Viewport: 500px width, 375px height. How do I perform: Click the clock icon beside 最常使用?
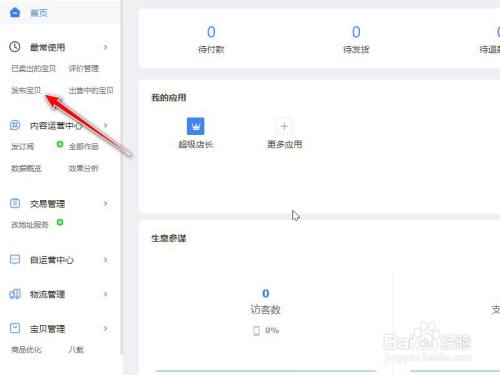[15, 47]
